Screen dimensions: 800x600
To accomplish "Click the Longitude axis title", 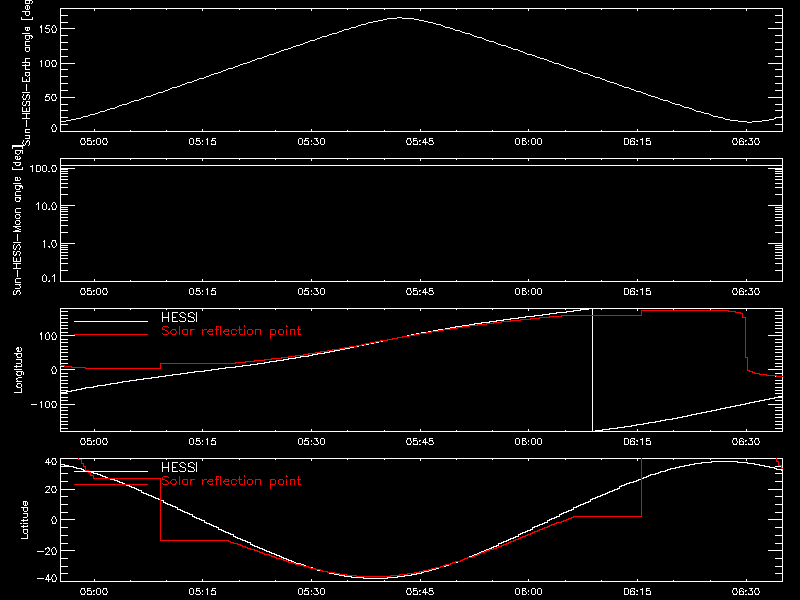I will (x=18, y=370).
